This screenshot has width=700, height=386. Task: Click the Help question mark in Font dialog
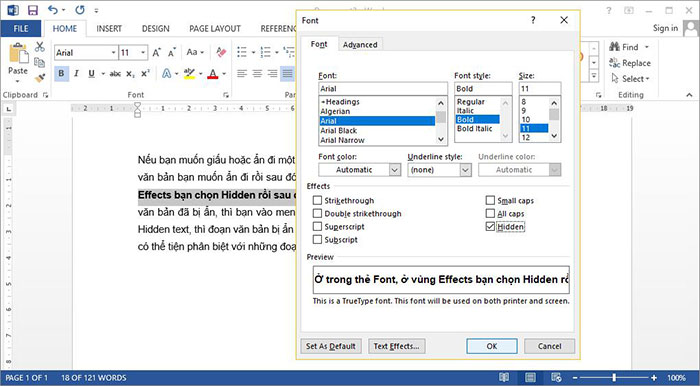tap(533, 20)
